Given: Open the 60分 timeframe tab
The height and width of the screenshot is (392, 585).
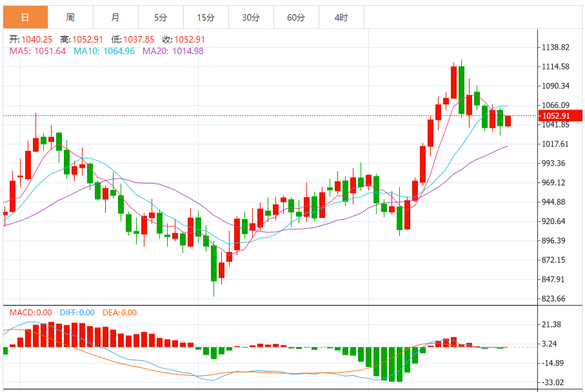Looking at the screenshot, I should coord(296,17).
